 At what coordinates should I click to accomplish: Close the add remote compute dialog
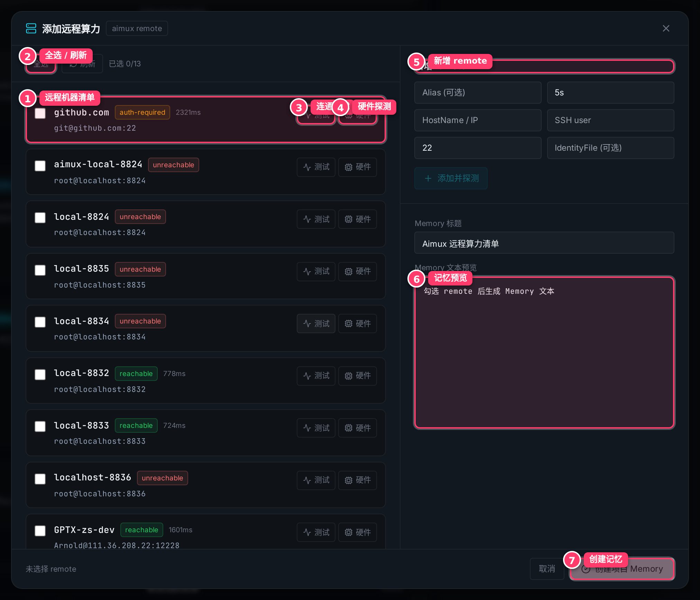666,28
